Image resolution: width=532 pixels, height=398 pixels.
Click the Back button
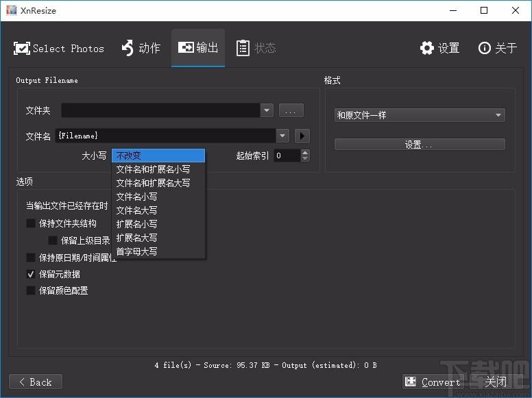pos(36,382)
